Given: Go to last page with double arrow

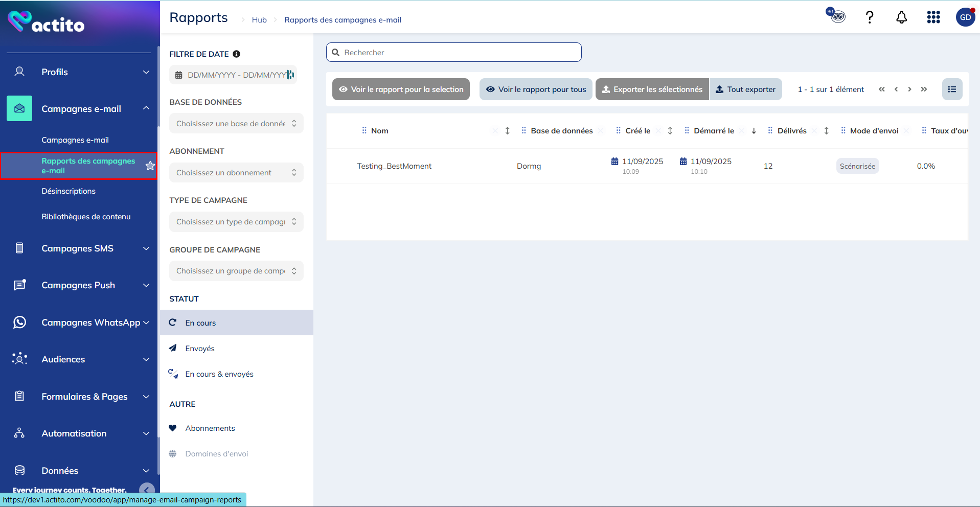Looking at the screenshot, I should click(924, 89).
